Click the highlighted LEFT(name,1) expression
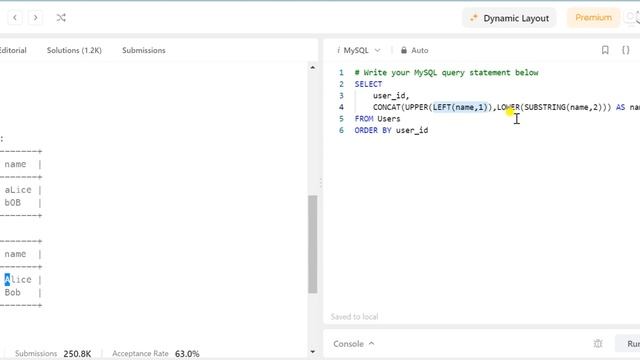640x360 pixels. 460,107
